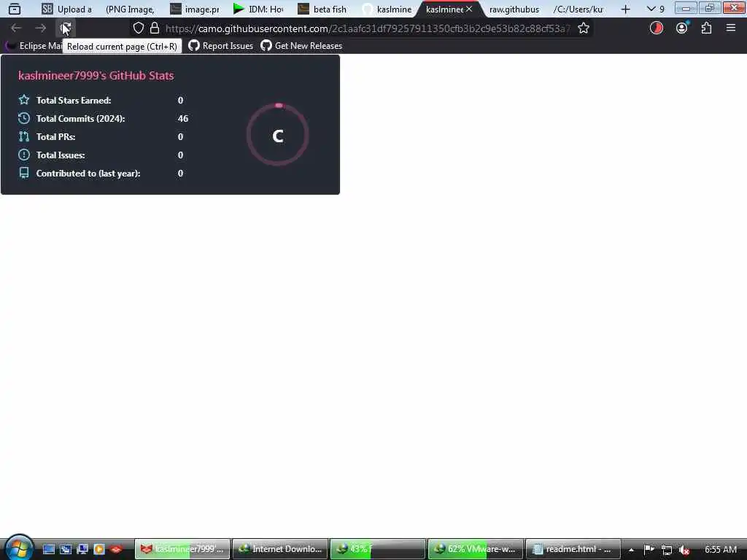Switch to the PNG Image tab
Viewport: 747px width, 560px height.
(x=130, y=9)
